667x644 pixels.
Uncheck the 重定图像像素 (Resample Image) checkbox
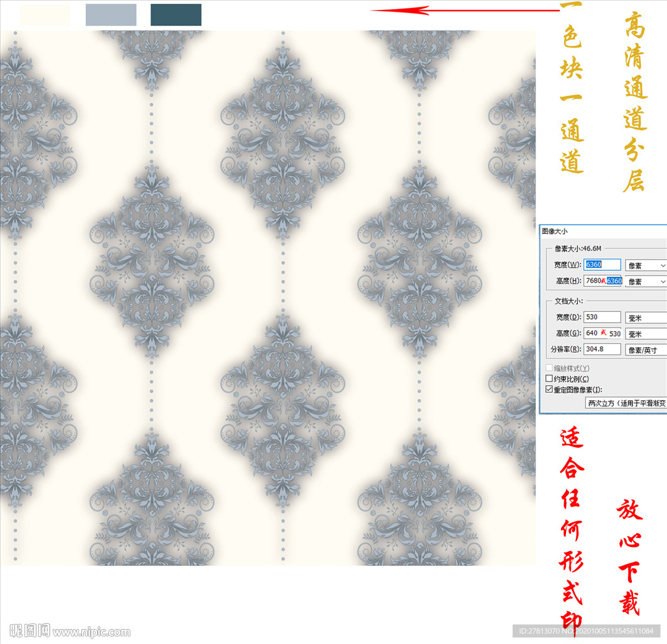tap(549, 389)
